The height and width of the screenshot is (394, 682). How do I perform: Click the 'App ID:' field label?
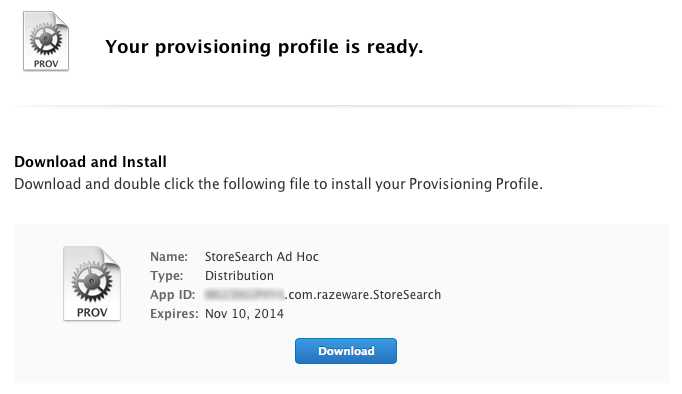point(173,295)
